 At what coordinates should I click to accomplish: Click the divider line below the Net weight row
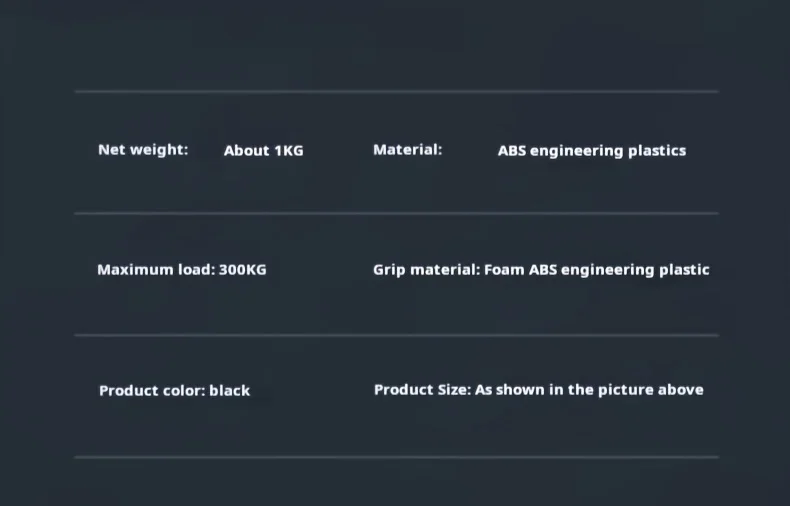[x=396, y=213]
